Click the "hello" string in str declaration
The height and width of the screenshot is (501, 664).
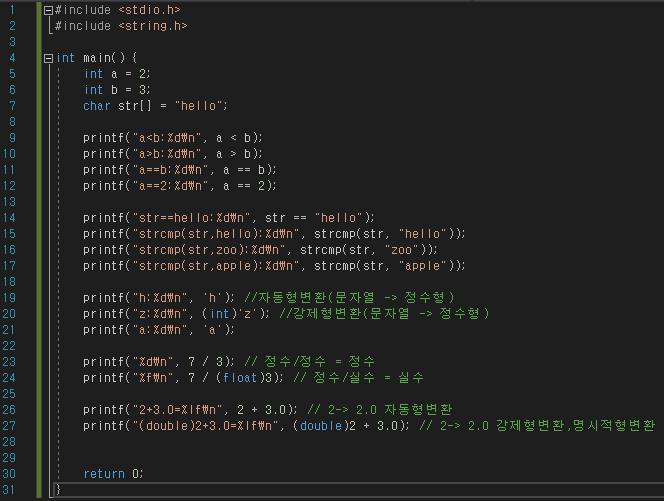199,106
